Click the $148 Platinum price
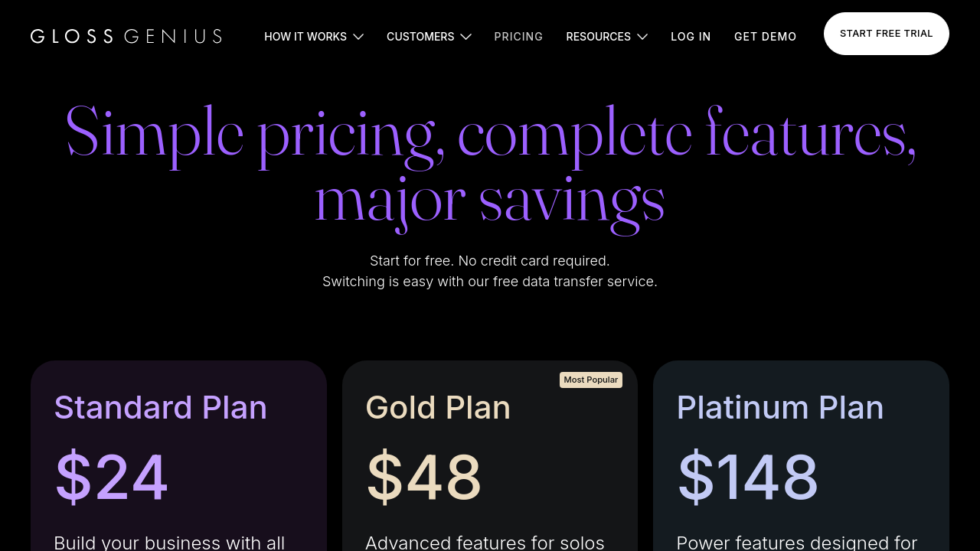Viewport: 980px width, 551px height. [x=748, y=478]
